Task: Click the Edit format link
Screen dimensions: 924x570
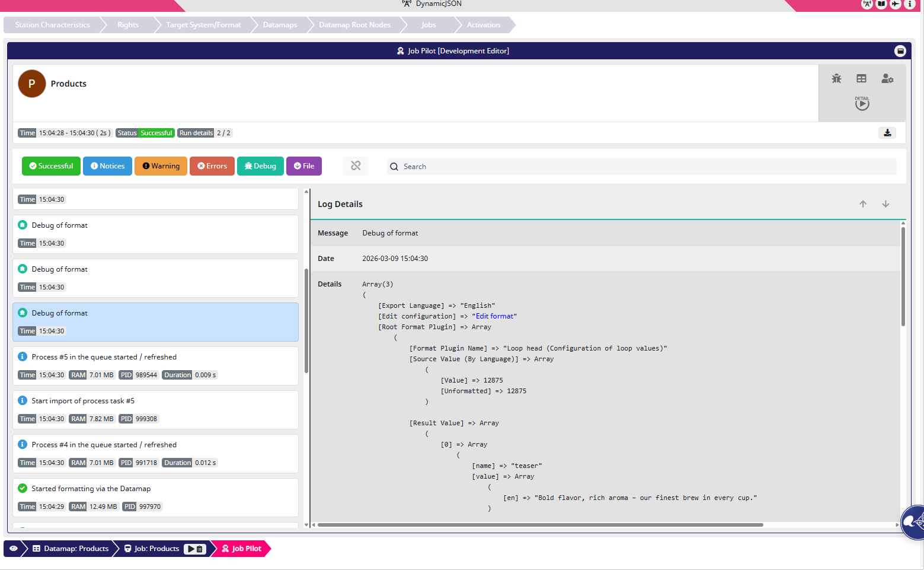Action: (494, 316)
